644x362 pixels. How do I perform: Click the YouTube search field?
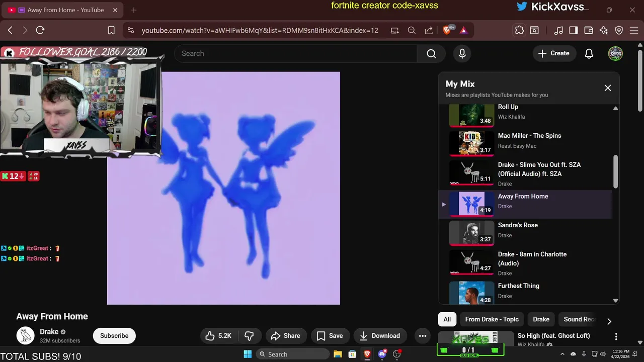[295, 53]
